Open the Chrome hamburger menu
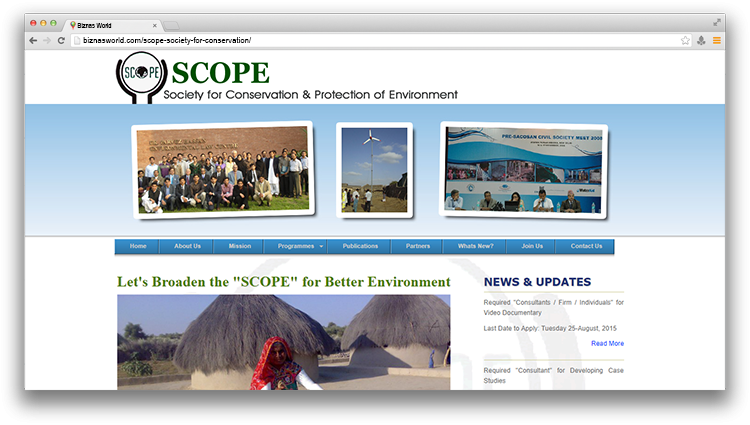Image resolution: width=750 pixels, height=425 pixels. tap(716, 40)
